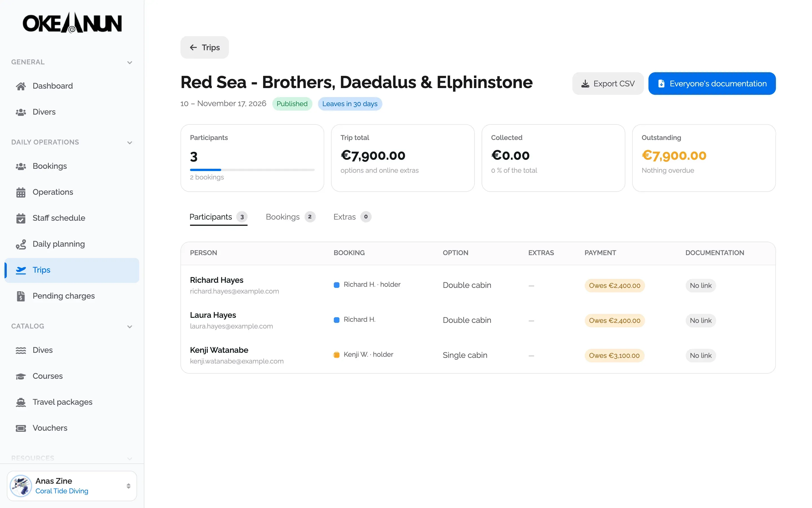Image resolution: width=812 pixels, height=508 pixels.
Task: Click the Outstanding €7,900.00 amount
Action: (674, 156)
